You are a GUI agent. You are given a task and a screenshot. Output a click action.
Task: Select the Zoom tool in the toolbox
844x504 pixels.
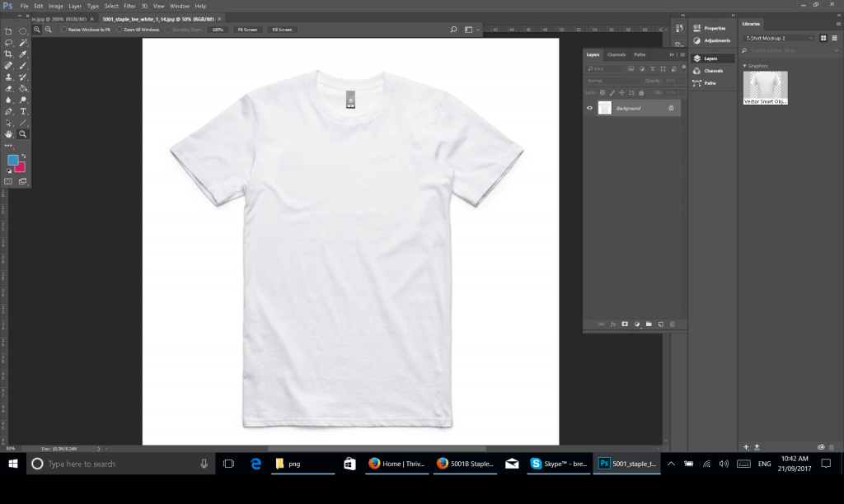23,134
